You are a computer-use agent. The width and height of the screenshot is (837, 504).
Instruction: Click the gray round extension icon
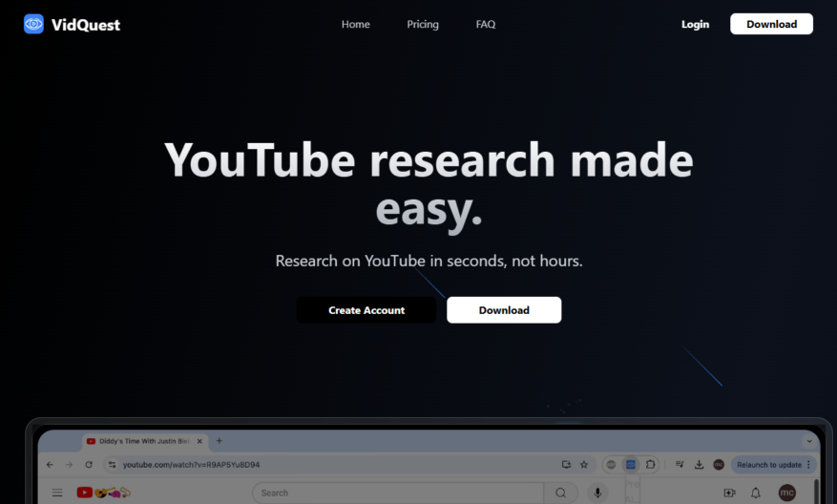coord(611,465)
